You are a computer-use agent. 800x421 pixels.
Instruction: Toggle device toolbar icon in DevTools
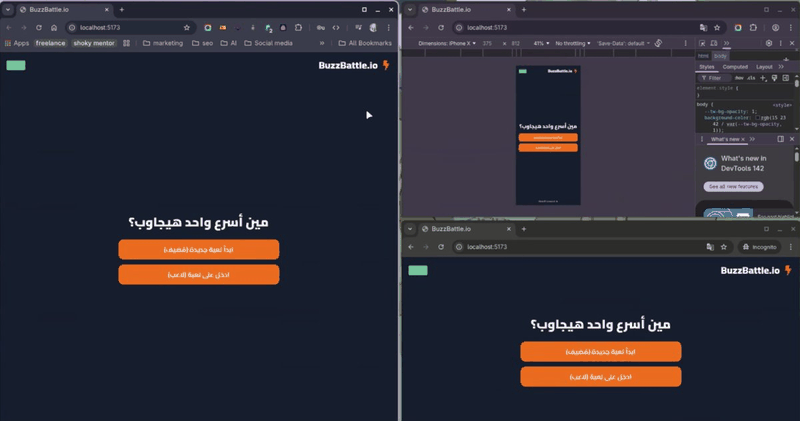coord(714,43)
